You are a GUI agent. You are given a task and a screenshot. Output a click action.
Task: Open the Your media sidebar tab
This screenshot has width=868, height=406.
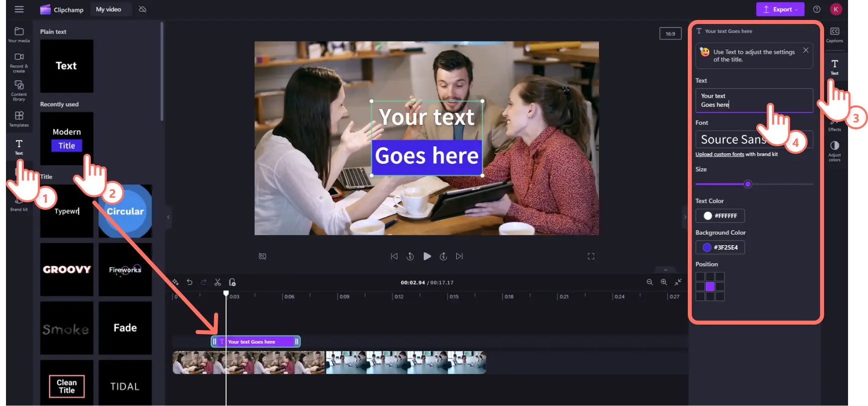(x=19, y=34)
